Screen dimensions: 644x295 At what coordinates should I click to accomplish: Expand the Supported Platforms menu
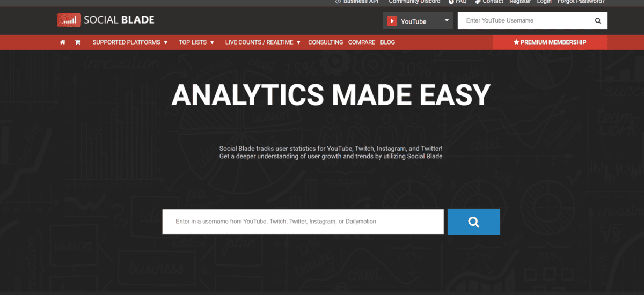(130, 42)
